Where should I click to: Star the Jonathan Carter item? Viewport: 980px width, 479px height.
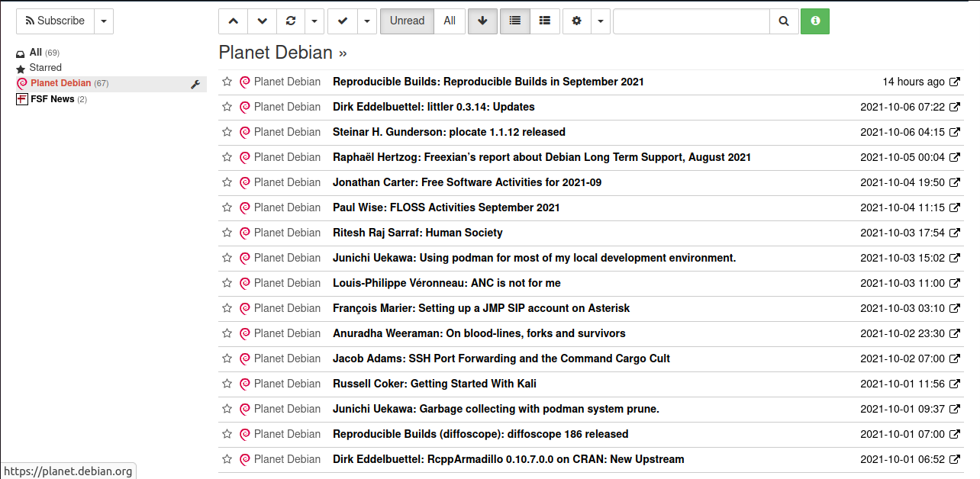click(x=227, y=182)
